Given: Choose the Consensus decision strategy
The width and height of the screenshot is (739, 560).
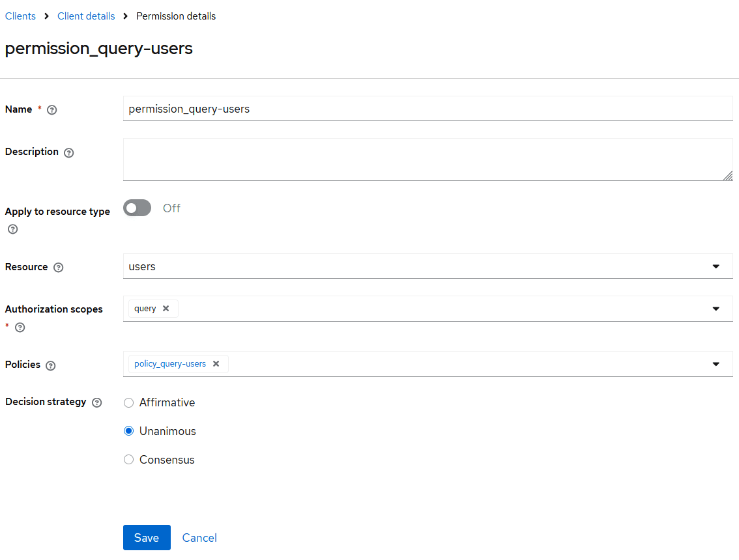Looking at the screenshot, I should pos(128,459).
